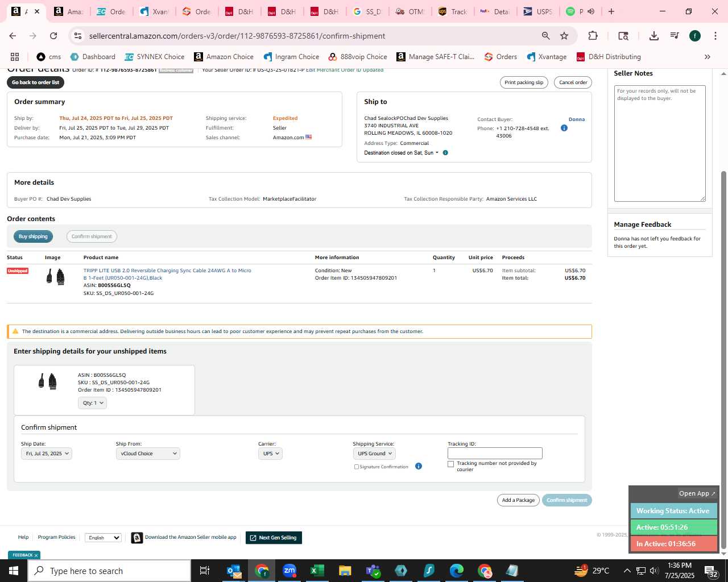Open Task View on the taskbar

point(205,571)
